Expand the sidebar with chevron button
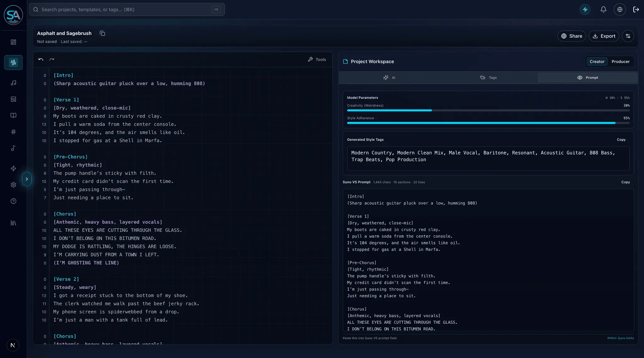This screenshot has width=644, height=358. coord(27,179)
